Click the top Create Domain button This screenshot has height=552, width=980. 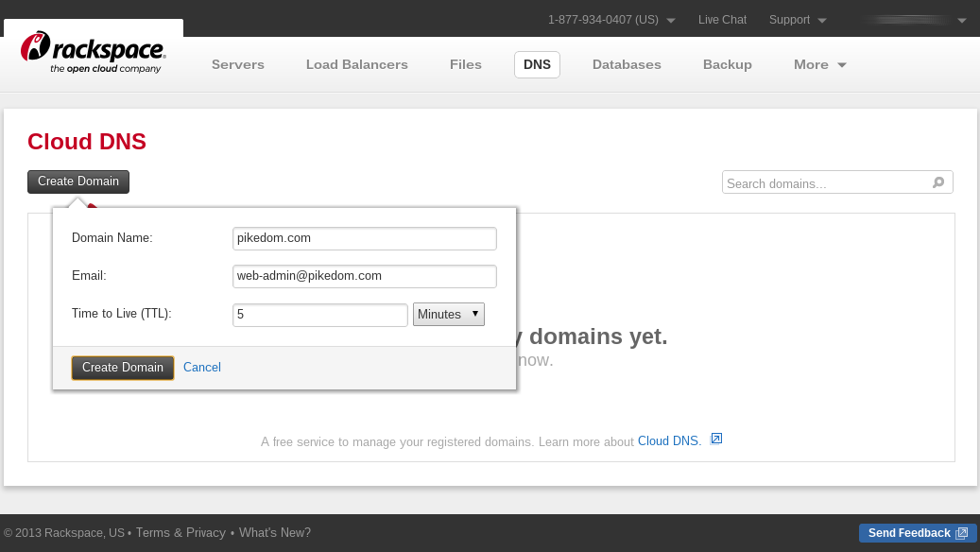tap(78, 181)
